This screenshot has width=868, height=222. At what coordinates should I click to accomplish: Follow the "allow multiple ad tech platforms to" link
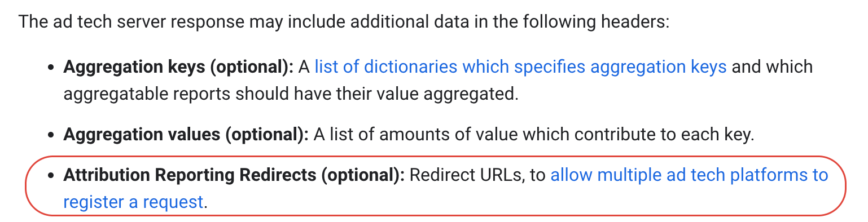pyautogui.click(x=689, y=175)
